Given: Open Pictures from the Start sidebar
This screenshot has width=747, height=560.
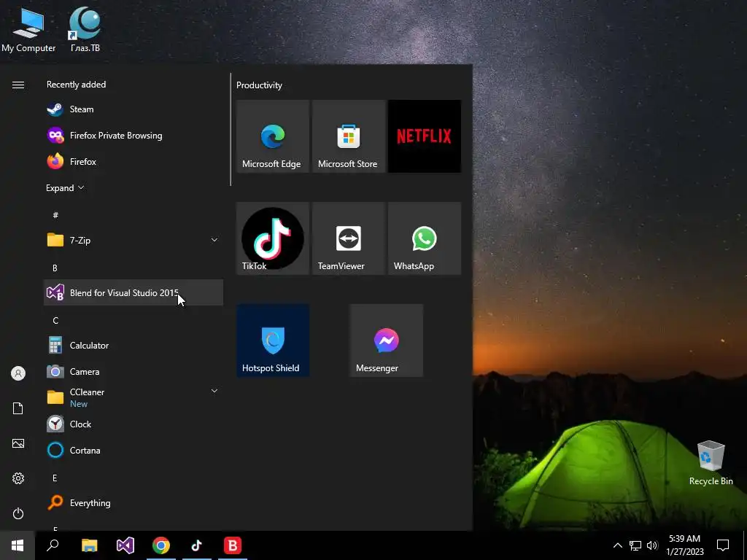Looking at the screenshot, I should [18, 443].
